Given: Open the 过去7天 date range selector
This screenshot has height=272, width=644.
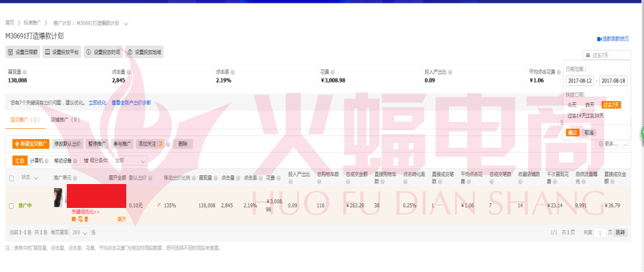Looking at the screenshot, I should 606,55.
